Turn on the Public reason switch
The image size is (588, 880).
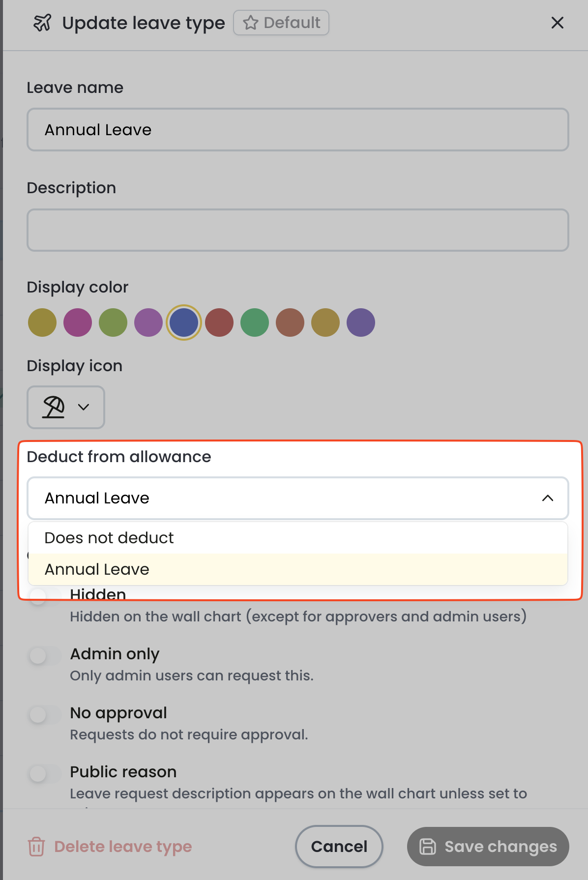tap(45, 773)
